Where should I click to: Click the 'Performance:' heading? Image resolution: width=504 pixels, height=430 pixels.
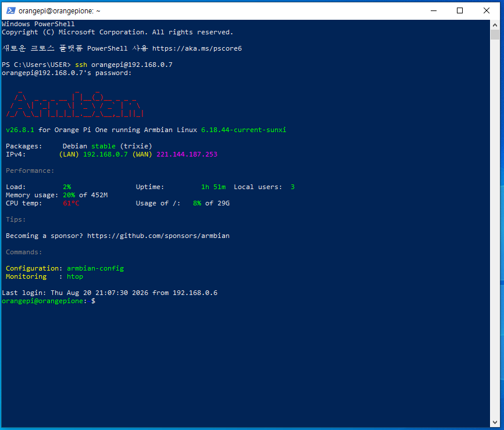30,170
